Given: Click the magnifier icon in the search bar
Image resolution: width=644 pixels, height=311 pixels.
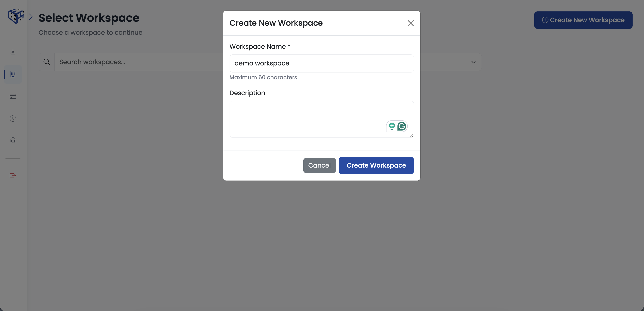Looking at the screenshot, I should point(47,62).
